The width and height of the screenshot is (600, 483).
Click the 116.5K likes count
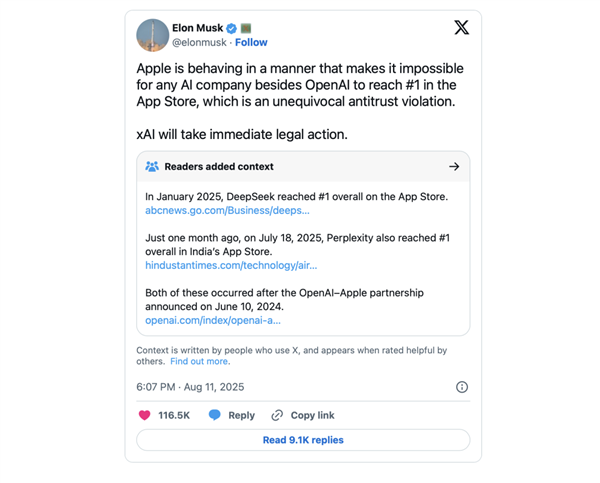tap(174, 415)
